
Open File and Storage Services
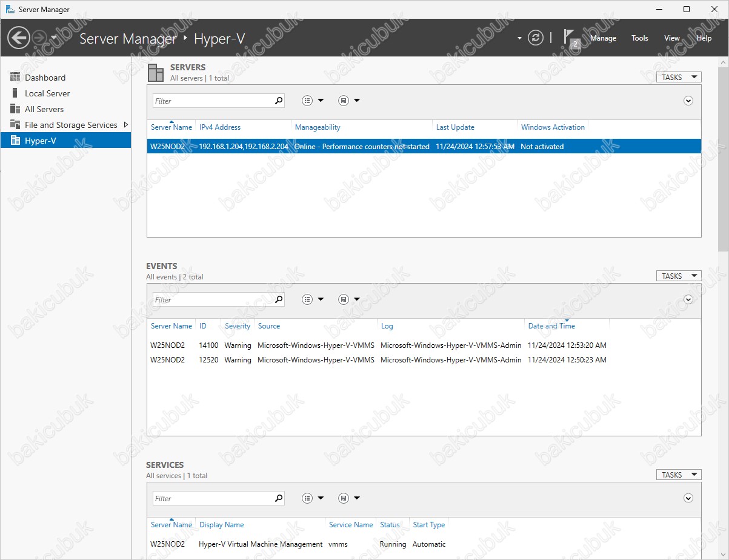coord(65,125)
